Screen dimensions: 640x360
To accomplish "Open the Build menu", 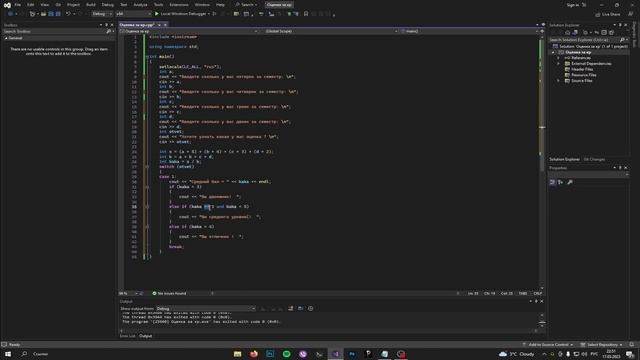I will tap(91, 5).
